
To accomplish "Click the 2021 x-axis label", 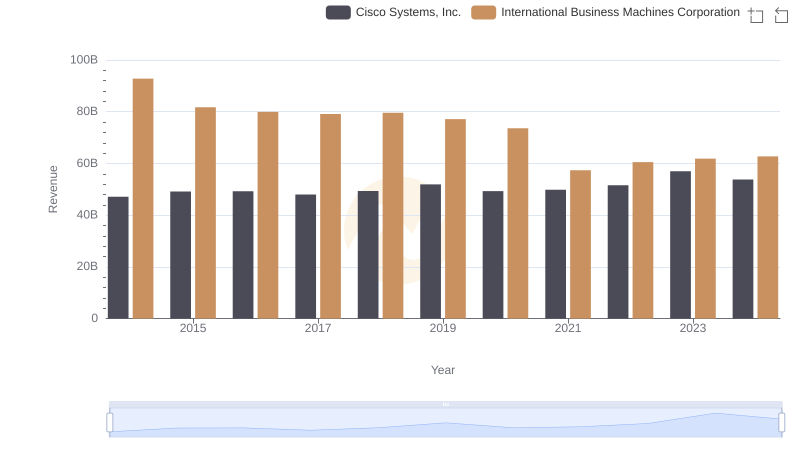I will coord(568,328).
